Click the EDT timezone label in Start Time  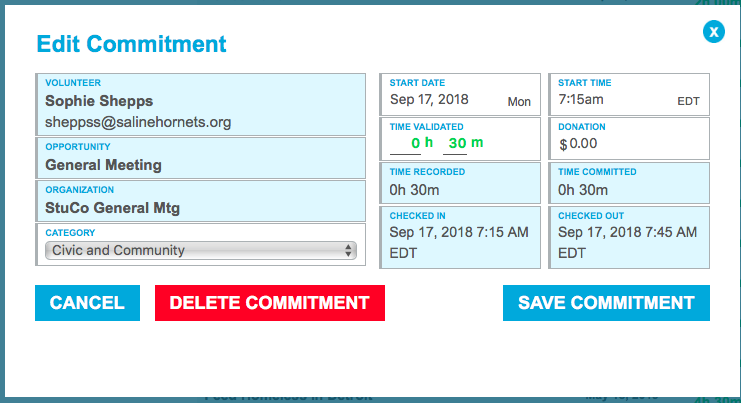coord(689,102)
